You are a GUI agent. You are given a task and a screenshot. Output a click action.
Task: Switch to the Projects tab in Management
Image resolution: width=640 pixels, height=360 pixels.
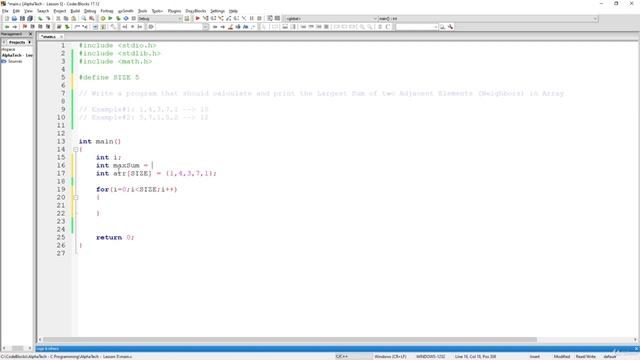[x=17, y=42]
